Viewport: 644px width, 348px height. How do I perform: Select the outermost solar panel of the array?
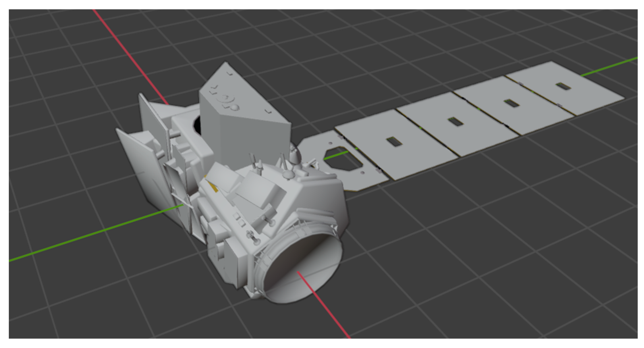565,88
